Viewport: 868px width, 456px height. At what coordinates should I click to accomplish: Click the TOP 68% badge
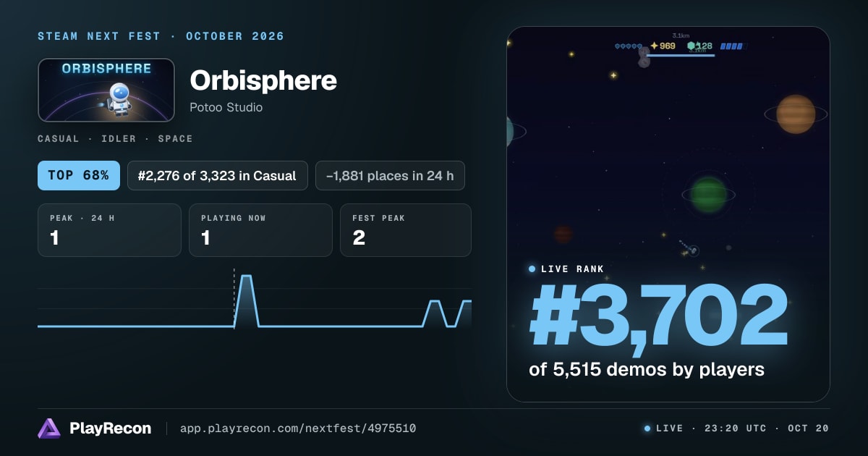point(79,175)
